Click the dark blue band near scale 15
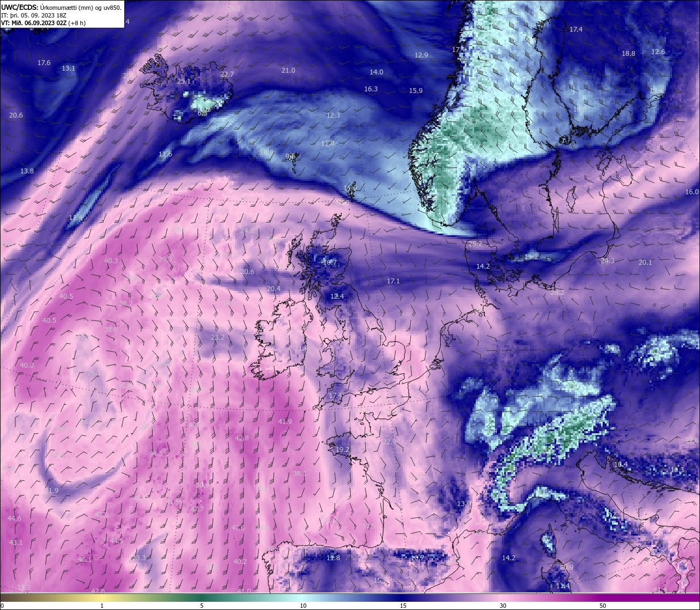700x610 pixels. (403, 597)
